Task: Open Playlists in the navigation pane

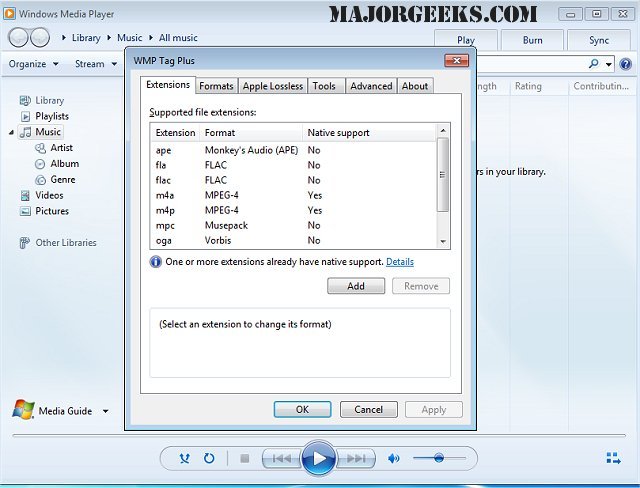Action: tap(44, 116)
